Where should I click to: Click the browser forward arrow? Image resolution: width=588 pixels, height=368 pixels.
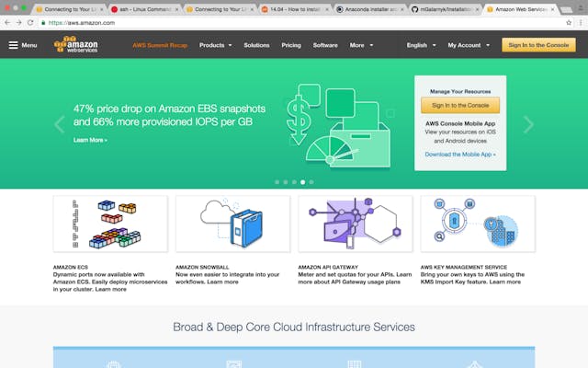18,23
